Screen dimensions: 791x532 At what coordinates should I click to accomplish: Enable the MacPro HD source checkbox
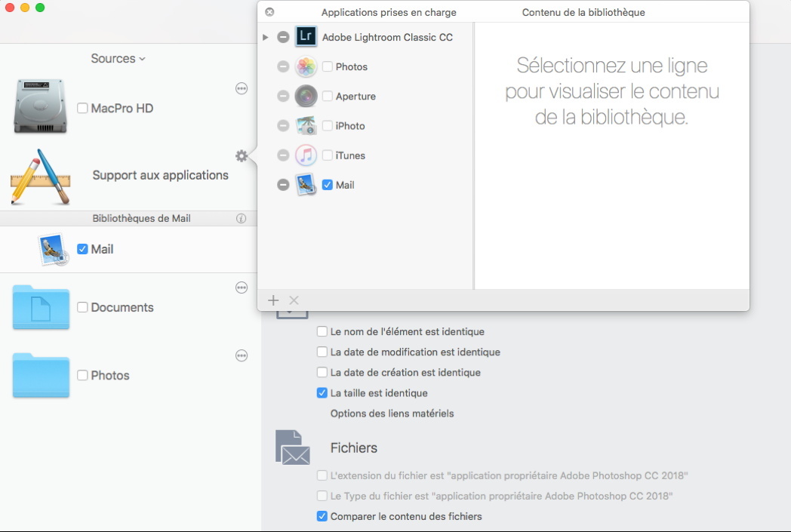pos(82,108)
